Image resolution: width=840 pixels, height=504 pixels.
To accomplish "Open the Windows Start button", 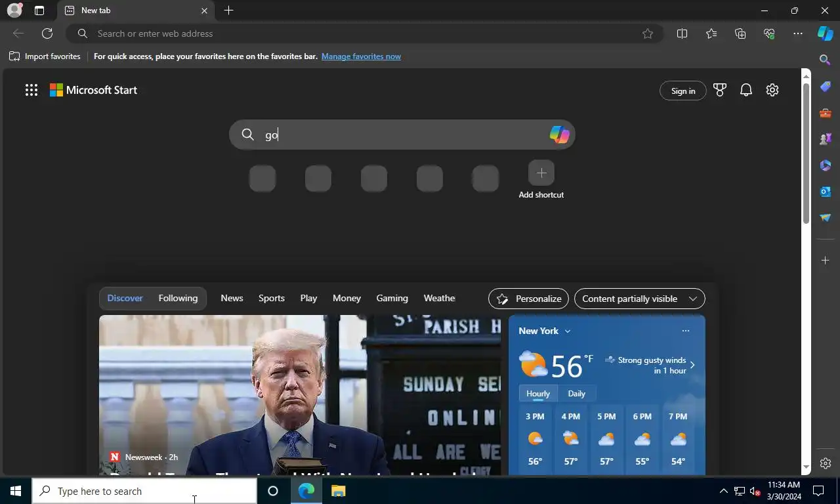I will 16,491.
